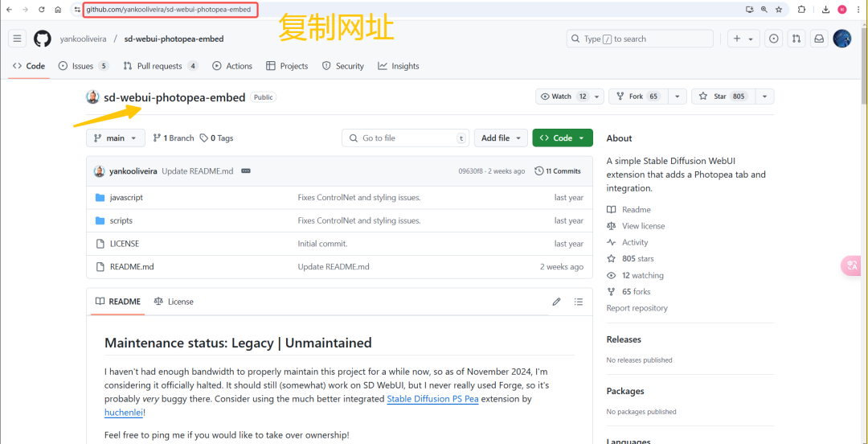This screenshot has height=444, width=868.
Task: Select the README tab in the file viewer
Action: (x=118, y=302)
